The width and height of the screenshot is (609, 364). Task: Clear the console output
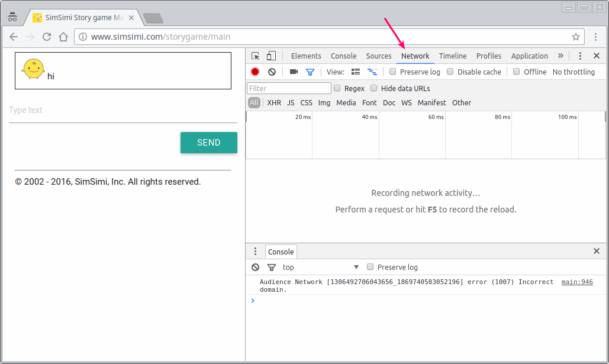click(255, 268)
